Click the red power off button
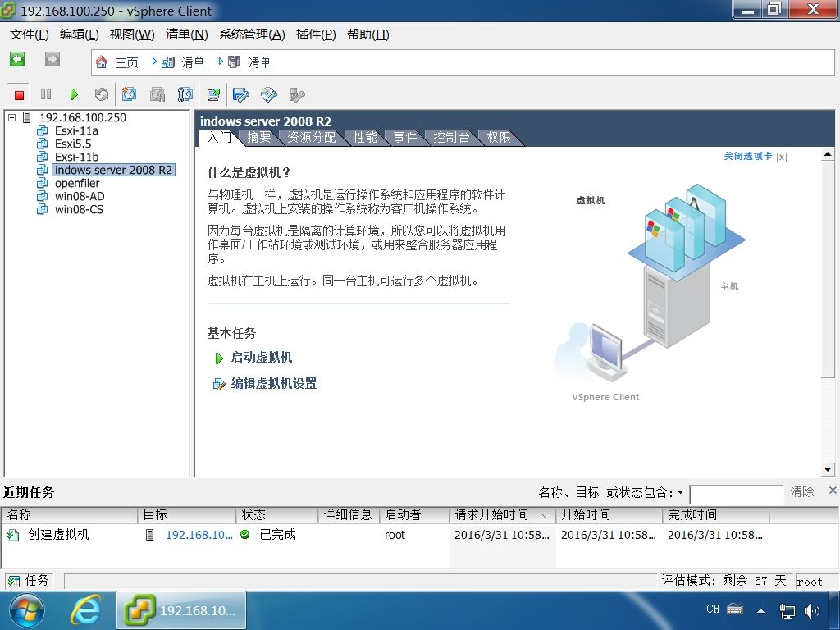840x630 pixels. pos(20,95)
